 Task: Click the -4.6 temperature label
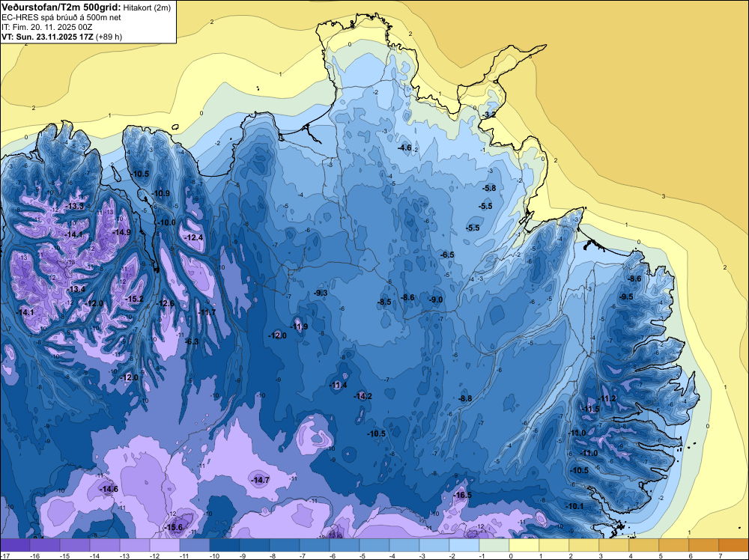(x=404, y=147)
